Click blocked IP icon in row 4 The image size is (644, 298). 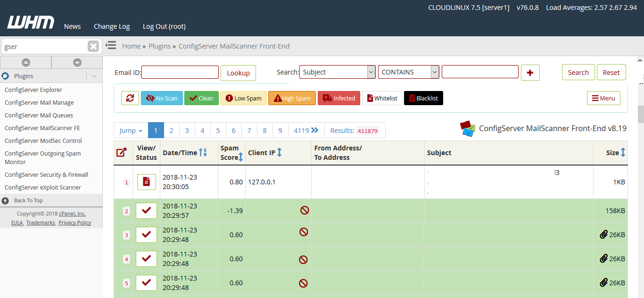click(x=303, y=259)
